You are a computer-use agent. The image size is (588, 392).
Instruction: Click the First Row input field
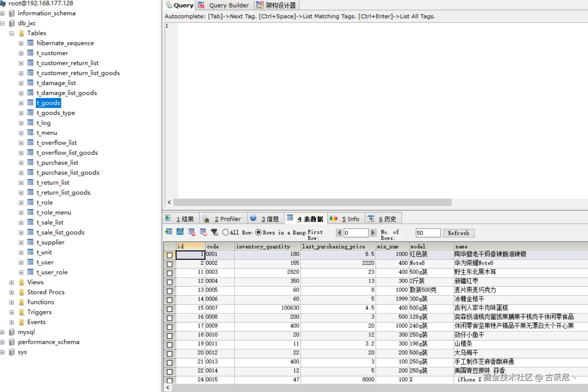pyautogui.click(x=356, y=233)
